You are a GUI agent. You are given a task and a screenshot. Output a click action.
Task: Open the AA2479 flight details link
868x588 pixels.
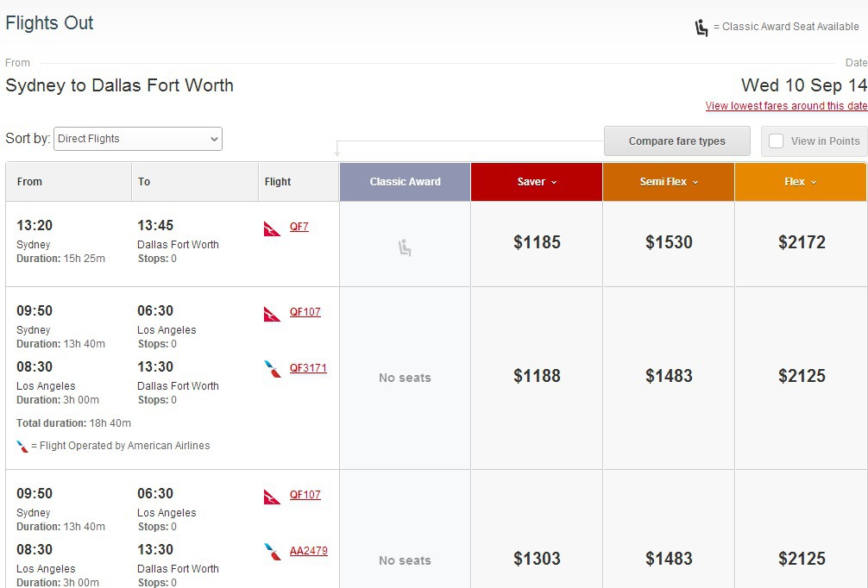coord(308,551)
